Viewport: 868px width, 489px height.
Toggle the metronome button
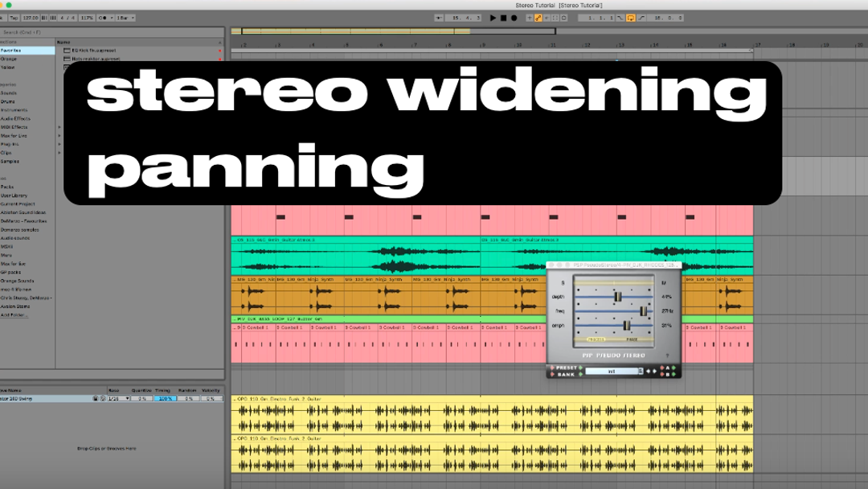tap(100, 18)
